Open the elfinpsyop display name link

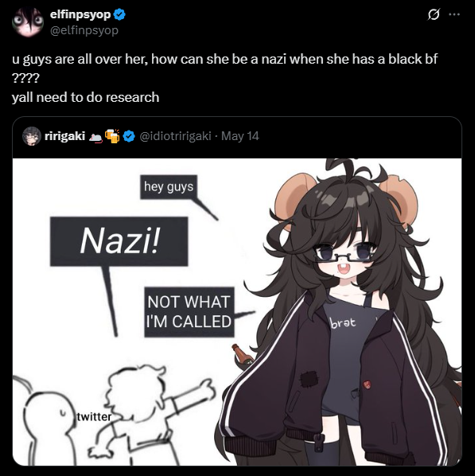[x=80, y=14]
